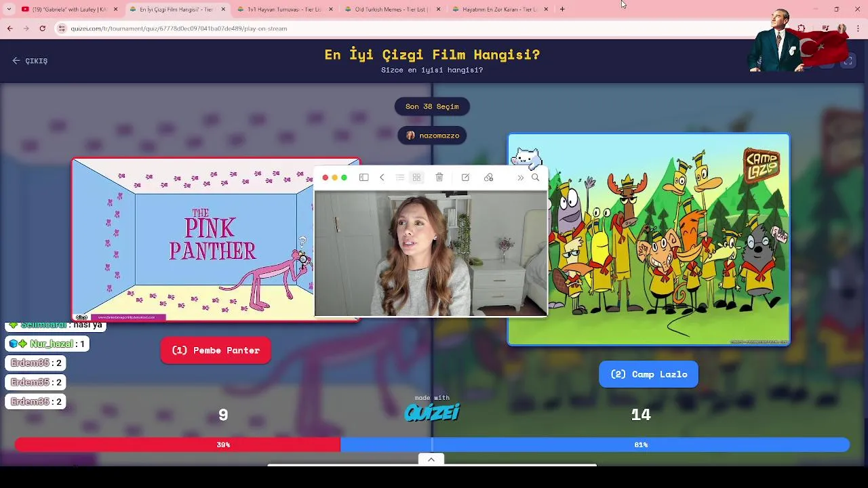Select the En İyi Çizgi Film Hangisi tab
Image resolution: width=868 pixels, height=488 pixels.
[x=178, y=9]
